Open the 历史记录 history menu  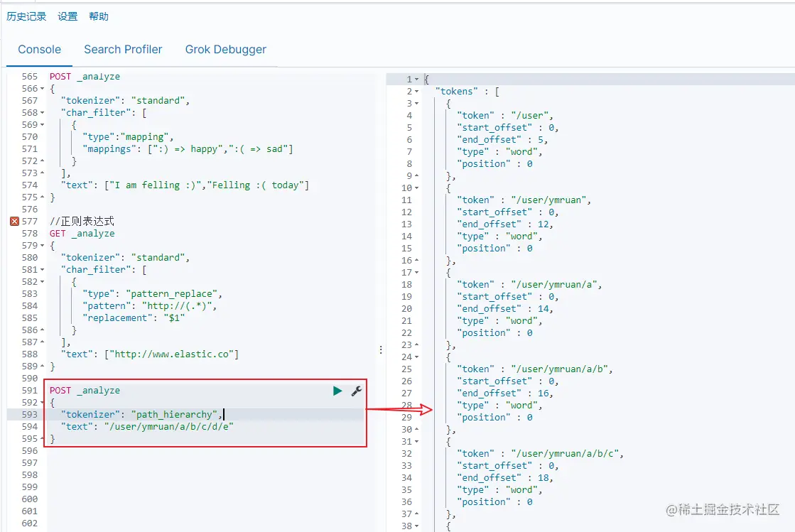(26, 16)
